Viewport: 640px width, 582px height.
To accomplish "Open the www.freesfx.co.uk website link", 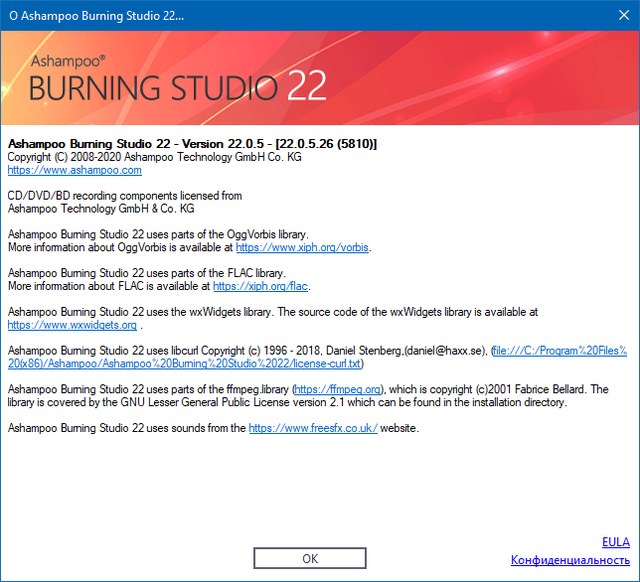I will pos(312,428).
